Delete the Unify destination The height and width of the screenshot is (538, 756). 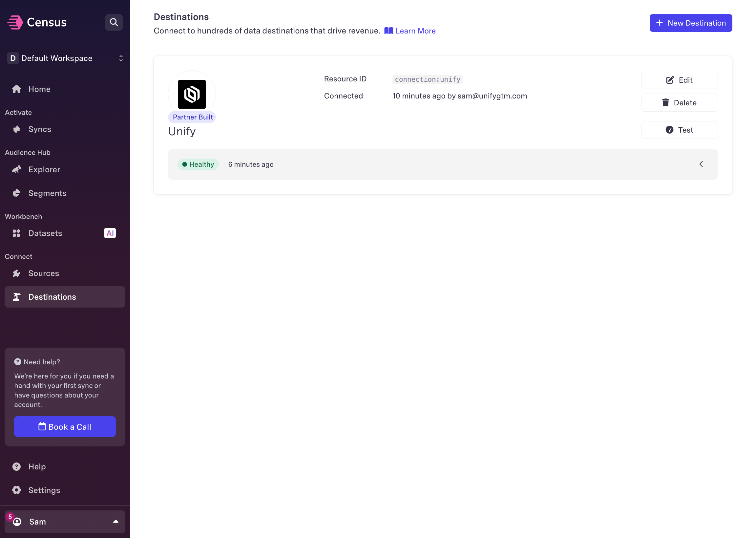pos(679,103)
